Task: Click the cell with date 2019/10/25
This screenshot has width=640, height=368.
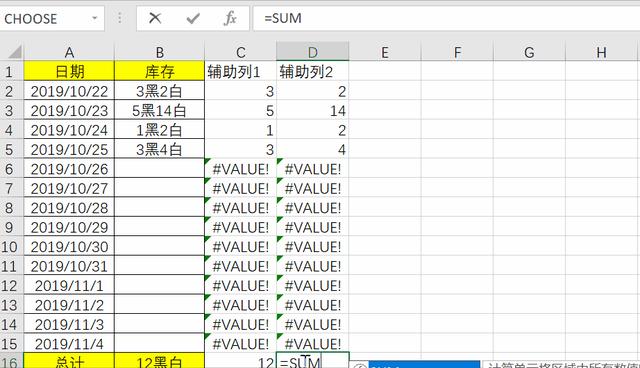Action: click(69, 149)
